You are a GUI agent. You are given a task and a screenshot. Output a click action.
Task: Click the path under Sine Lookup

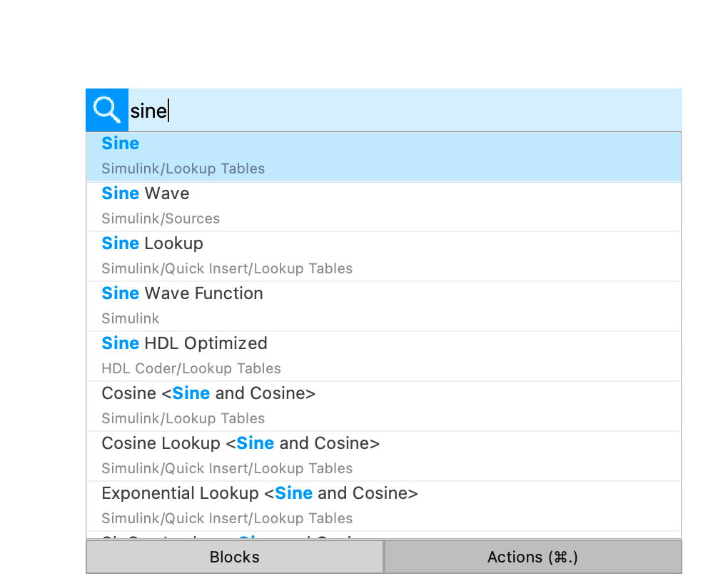(227, 269)
